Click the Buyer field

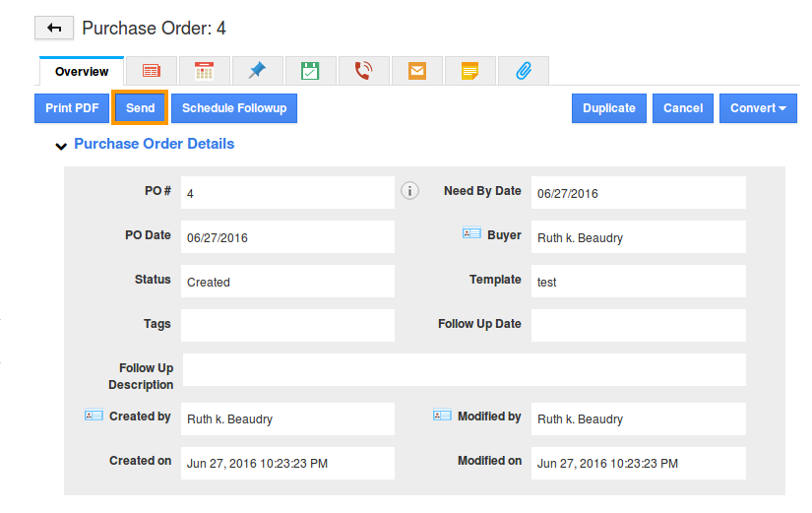[639, 237]
